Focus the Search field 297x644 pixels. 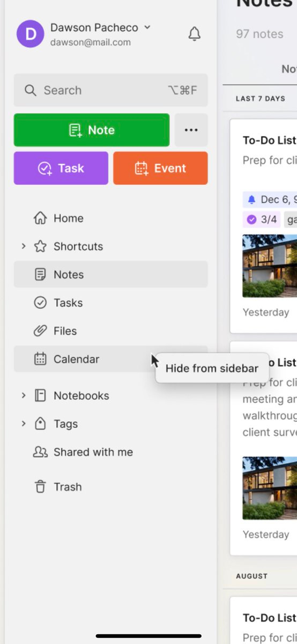pos(110,90)
